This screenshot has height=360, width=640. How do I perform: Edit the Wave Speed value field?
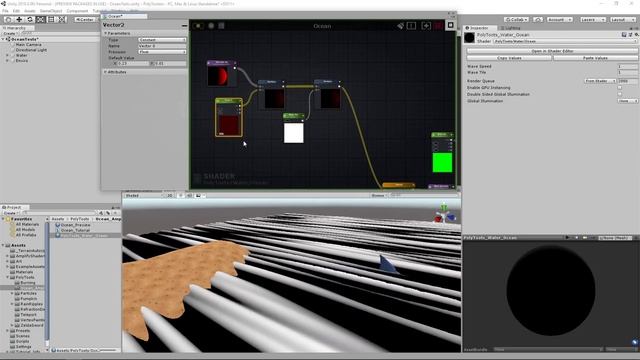(627, 66)
